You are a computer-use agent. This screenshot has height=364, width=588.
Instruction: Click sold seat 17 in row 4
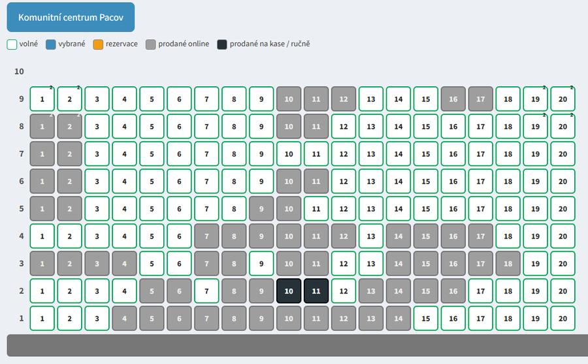[x=480, y=236]
